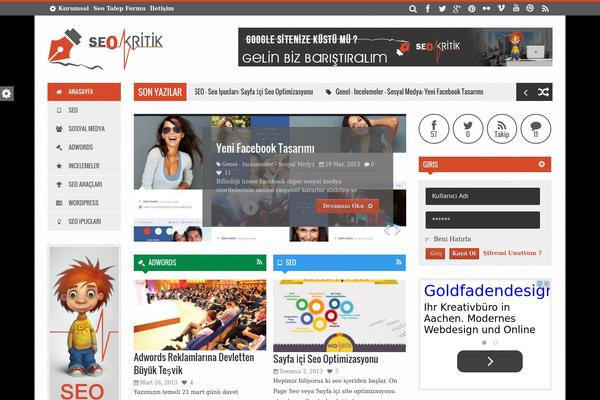This screenshot has width=600, height=400.
Task: Open the Facebook icon in top bar
Action: 427,8
